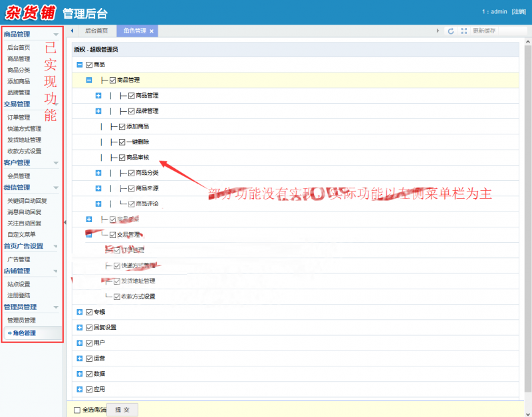Uncheck the 专辑 checkbox
This screenshot has height=417, width=532.
click(x=89, y=312)
